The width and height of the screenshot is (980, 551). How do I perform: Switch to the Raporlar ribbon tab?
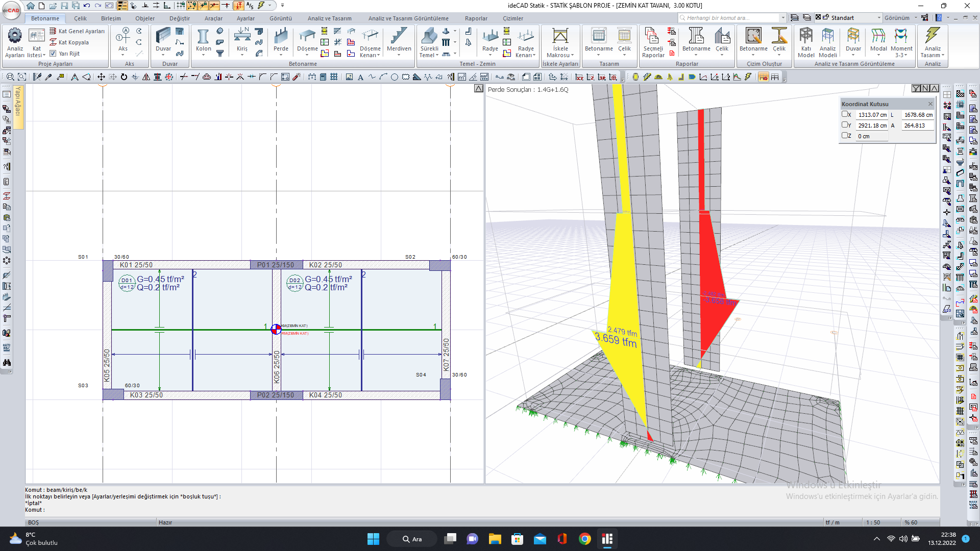[476, 18]
